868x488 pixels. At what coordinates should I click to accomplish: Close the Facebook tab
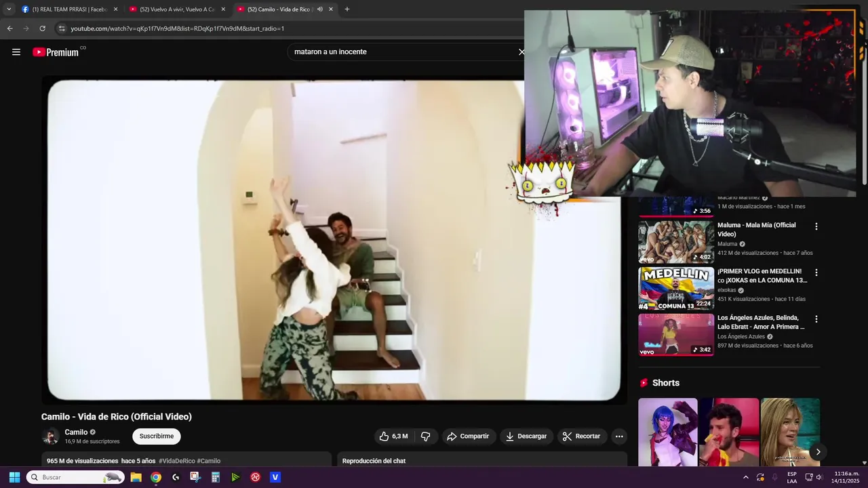point(115,9)
